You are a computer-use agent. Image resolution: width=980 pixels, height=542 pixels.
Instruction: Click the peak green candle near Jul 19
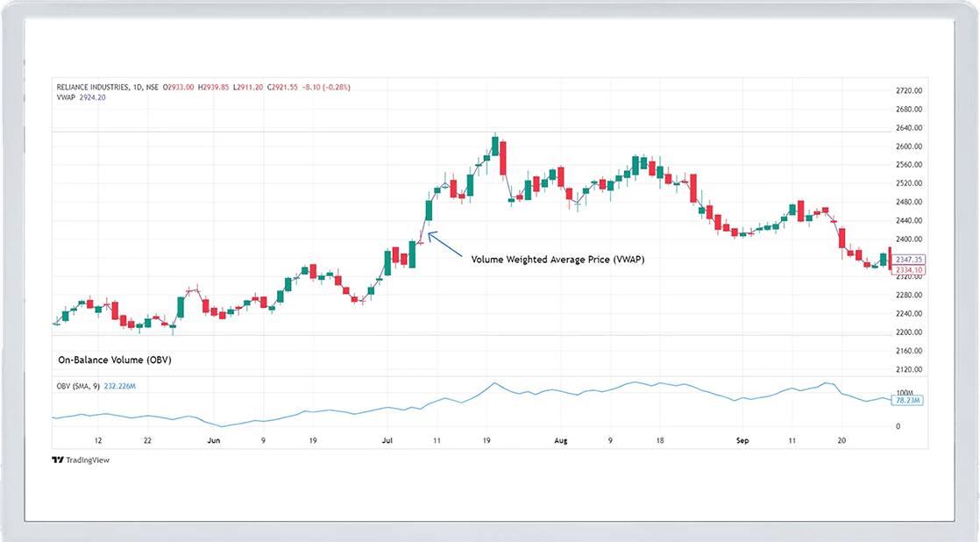[x=495, y=146]
